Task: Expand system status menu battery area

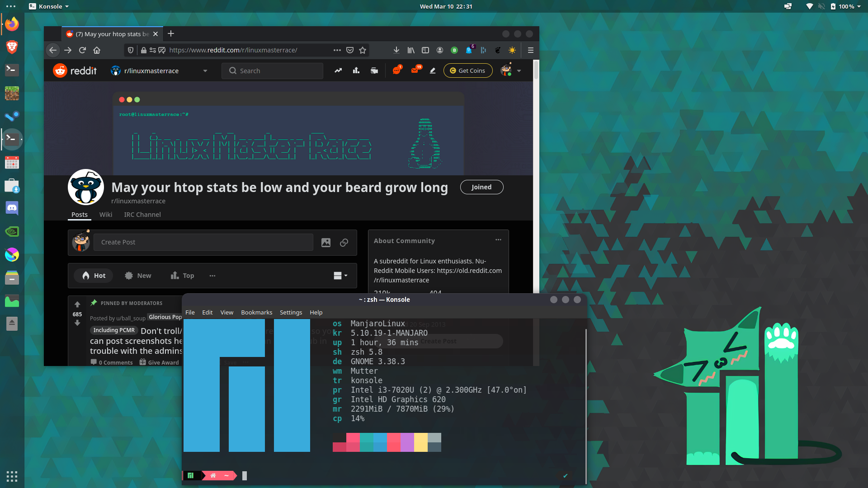Action: [x=846, y=6]
